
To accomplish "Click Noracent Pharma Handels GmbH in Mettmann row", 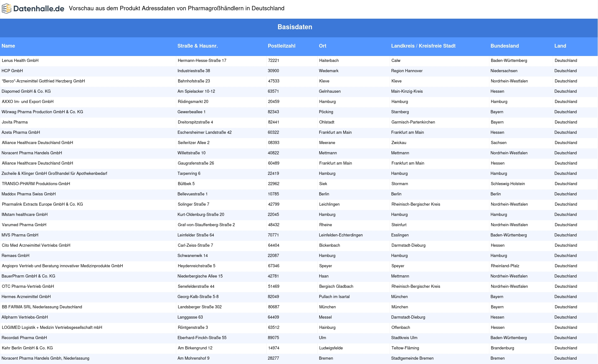I will [32, 153].
